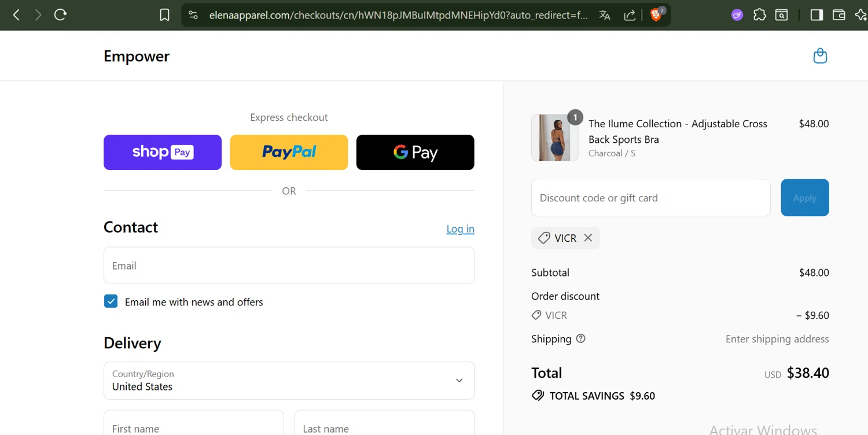Click the browser address bar URL
The width and height of the screenshot is (868, 435).
click(398, 15)
